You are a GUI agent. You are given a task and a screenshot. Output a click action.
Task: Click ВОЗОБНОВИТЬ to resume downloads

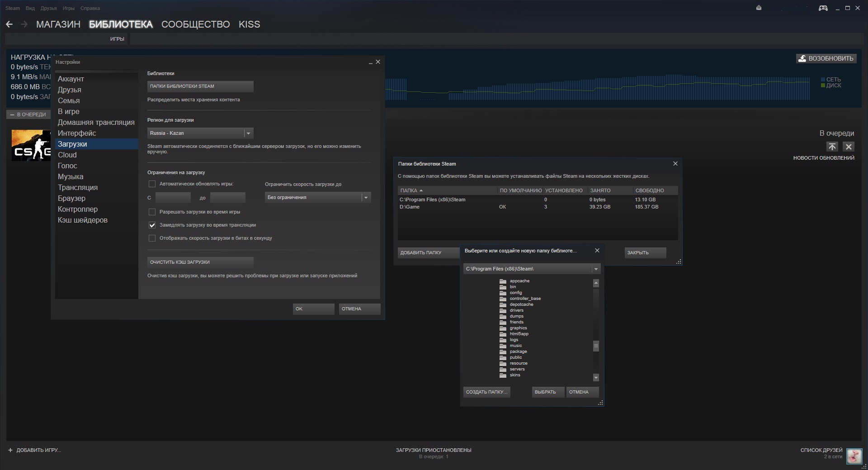(826, 58)
